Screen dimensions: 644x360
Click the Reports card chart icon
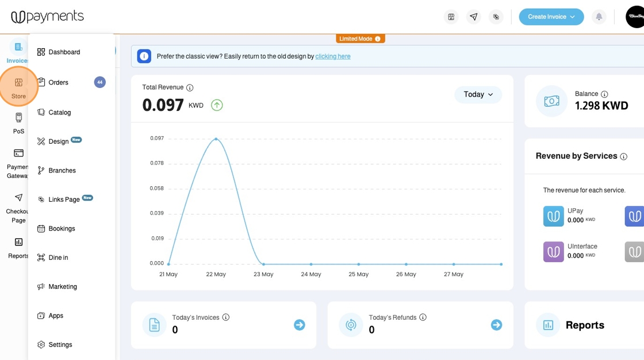coord(548,325)
